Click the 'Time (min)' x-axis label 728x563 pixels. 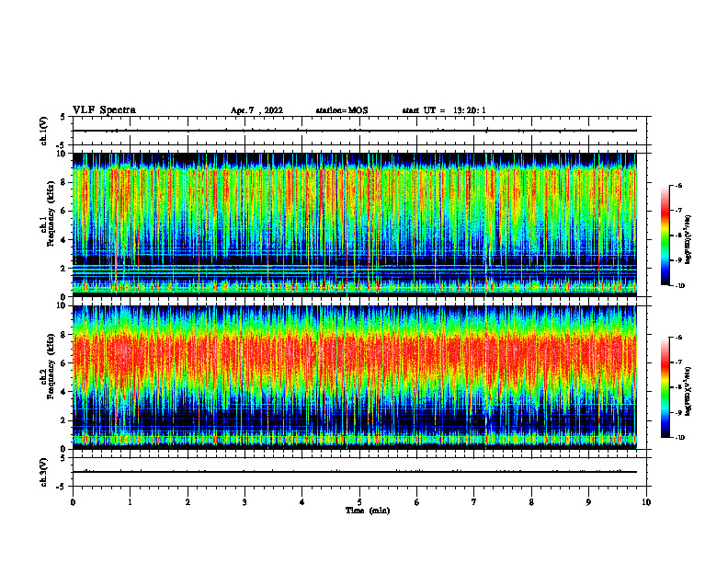coord(368,511)
